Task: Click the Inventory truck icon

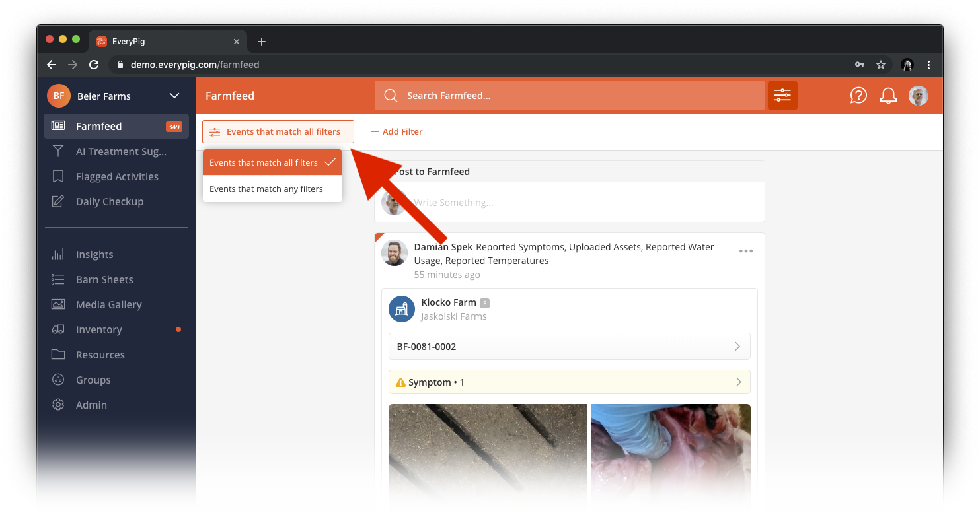Action: click(58, 329)
